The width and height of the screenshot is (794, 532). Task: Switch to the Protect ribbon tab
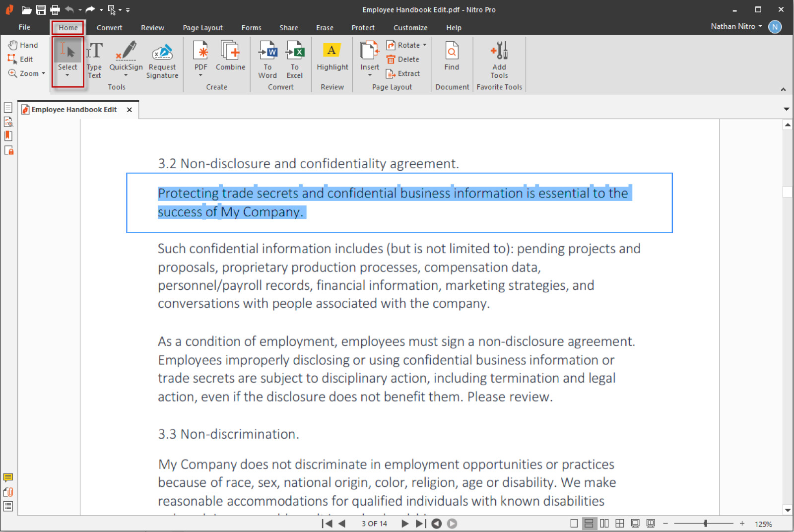363,28
